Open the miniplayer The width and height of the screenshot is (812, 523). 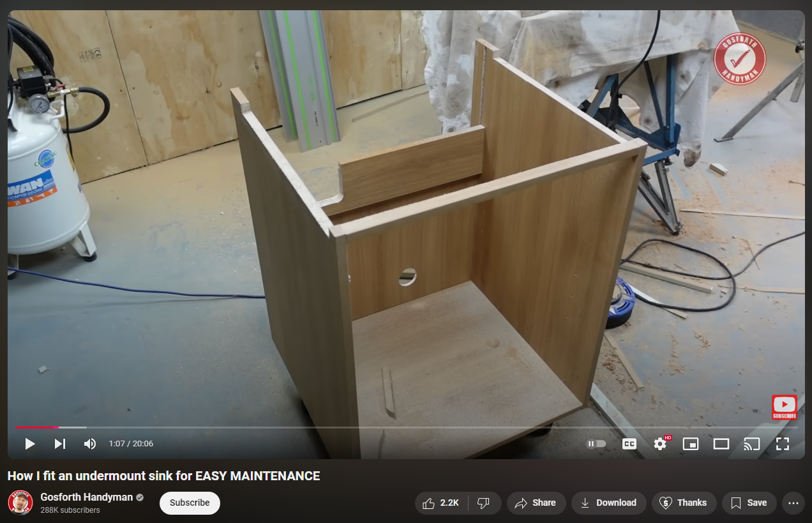point(691,444)
